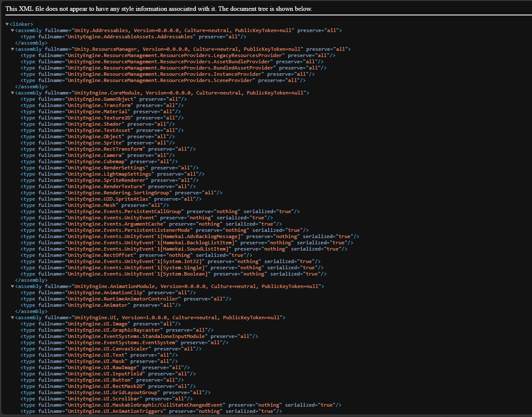
Task: Click the AnimationTriggers type line
Action: coord(151,411)
